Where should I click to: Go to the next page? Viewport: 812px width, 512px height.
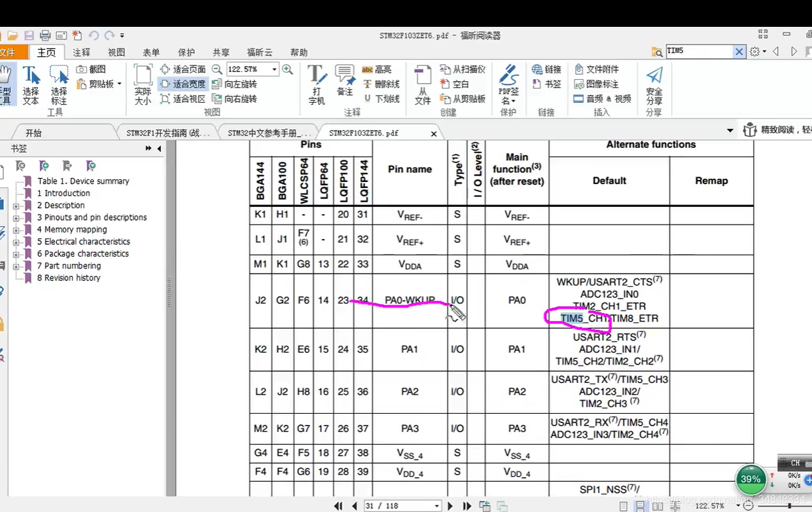[450, 506]
